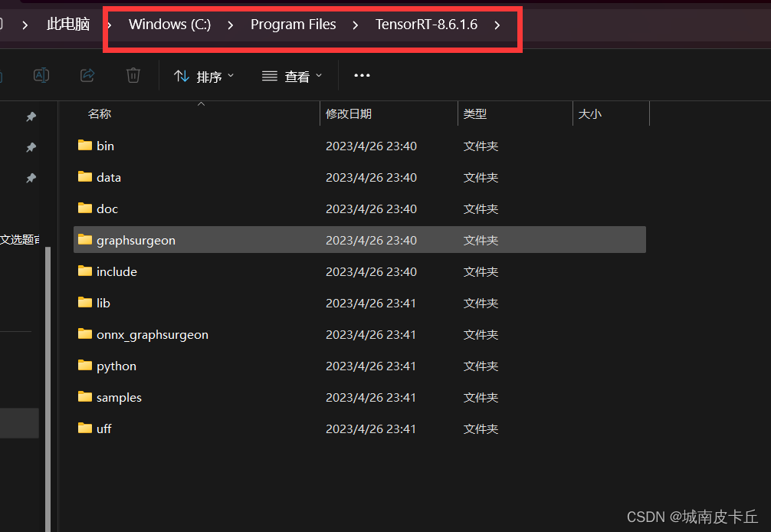Click the samples folder name
The height and width of the screenshot is (532, 771).
119,398
